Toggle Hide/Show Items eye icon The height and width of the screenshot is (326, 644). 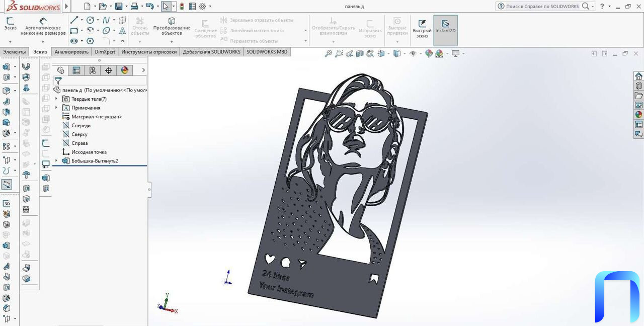click(x=413, y=53)
